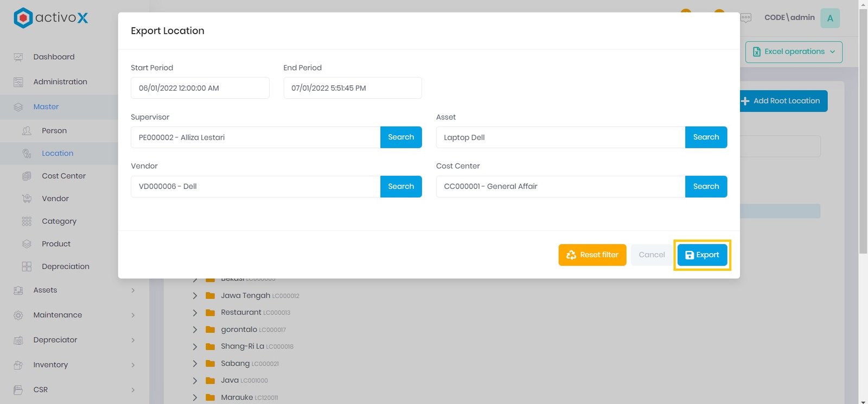
Task: Click the Reset filter button
Action: click(x=592, y=255)
